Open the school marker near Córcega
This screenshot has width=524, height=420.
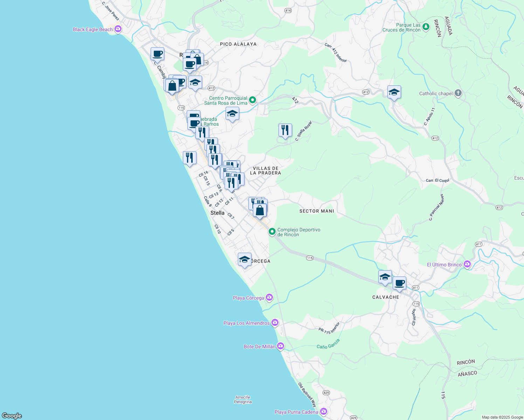click(x=244, y=260)
